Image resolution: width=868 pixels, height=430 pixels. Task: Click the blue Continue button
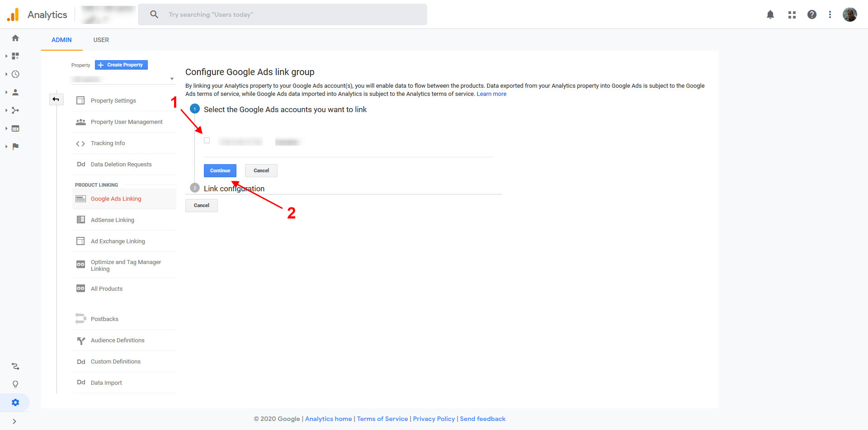click(220, 170)
